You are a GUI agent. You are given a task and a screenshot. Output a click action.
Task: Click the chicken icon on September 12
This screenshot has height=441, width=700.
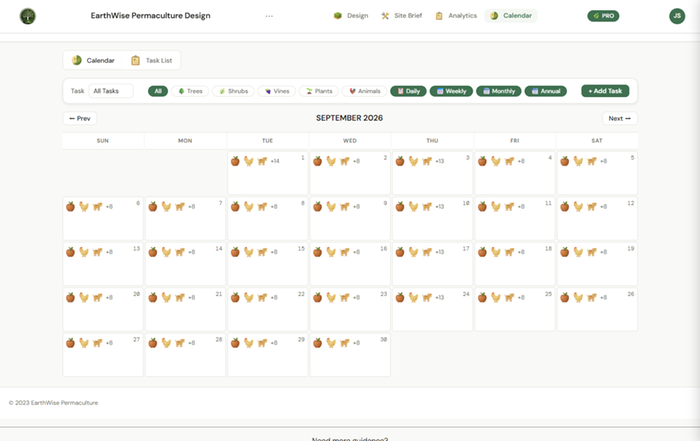point(578,207)
